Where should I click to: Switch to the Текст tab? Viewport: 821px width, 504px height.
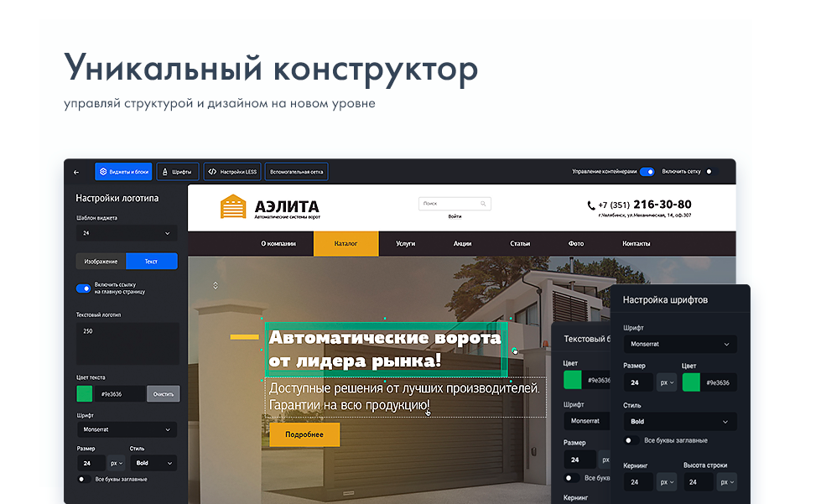coord(151,261)
